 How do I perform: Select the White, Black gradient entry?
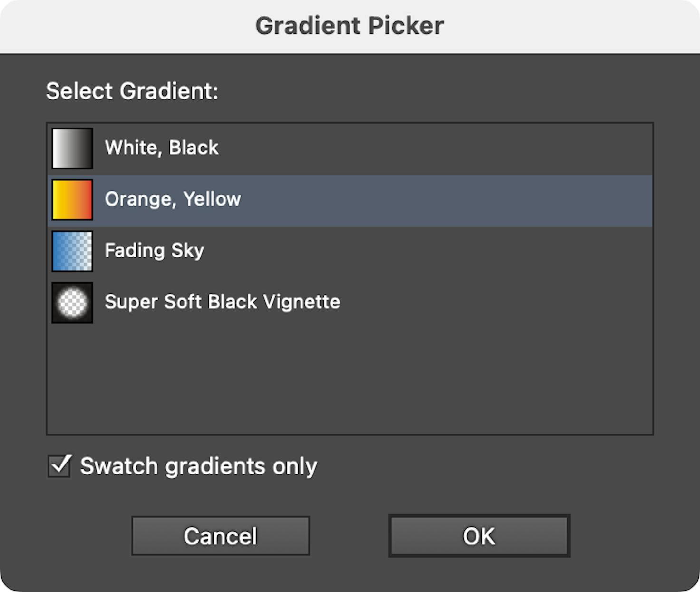(333, 148)
